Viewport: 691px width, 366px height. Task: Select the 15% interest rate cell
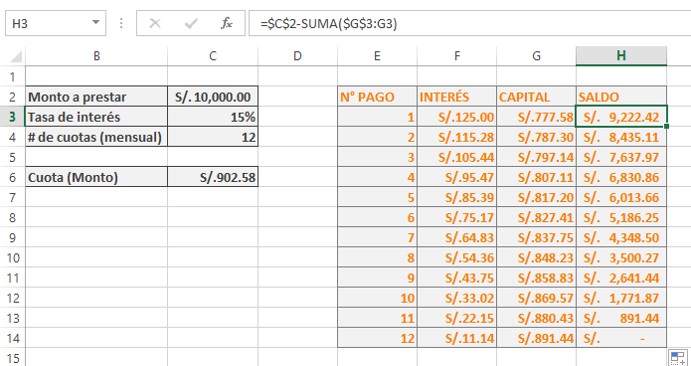[x=213, y=117]
